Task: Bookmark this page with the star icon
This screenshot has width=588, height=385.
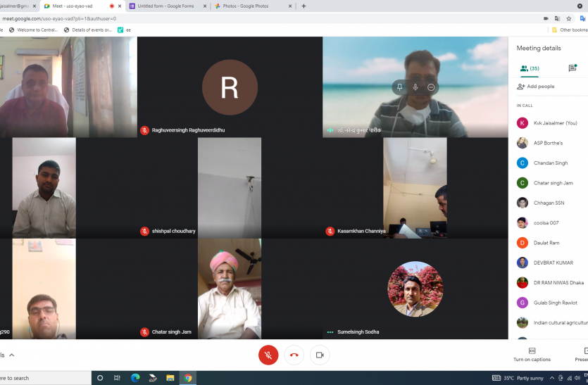Action: click(569, 18)
